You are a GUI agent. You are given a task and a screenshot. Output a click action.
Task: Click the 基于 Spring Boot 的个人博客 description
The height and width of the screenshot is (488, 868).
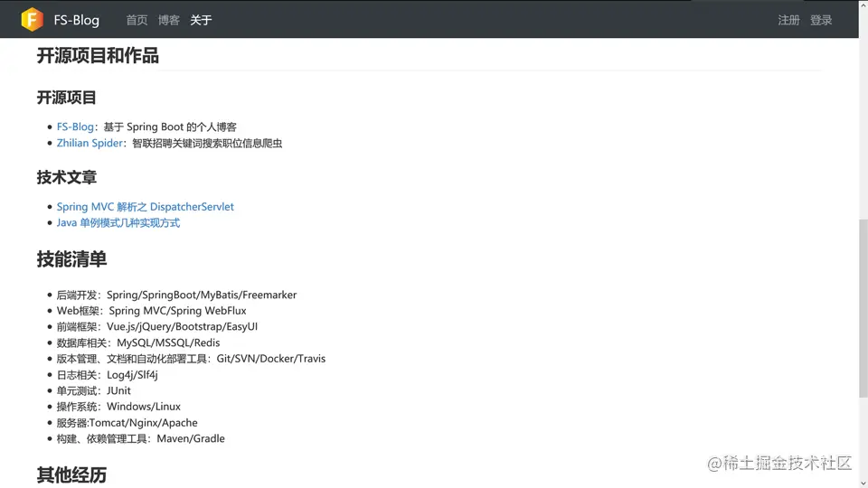pos(170,127)
